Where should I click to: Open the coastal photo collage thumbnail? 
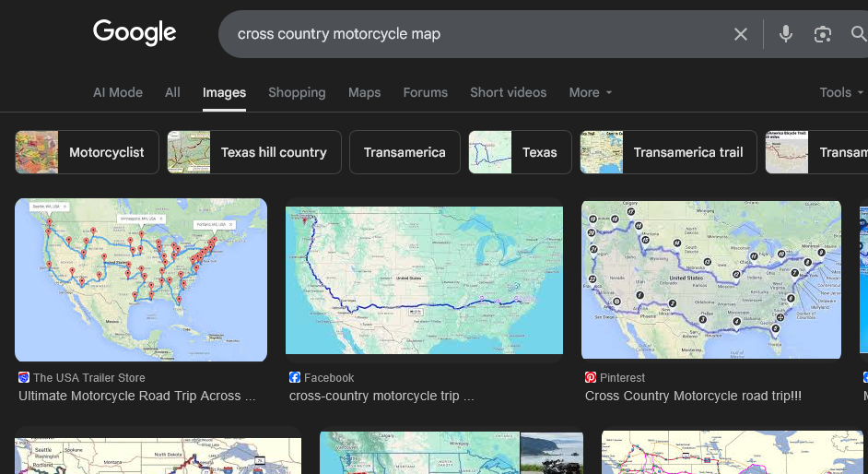tap(452, 453)
